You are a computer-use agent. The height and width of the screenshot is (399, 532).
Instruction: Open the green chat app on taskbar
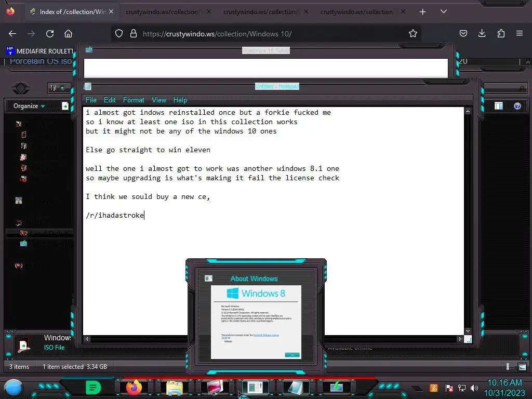pos(94,388)
